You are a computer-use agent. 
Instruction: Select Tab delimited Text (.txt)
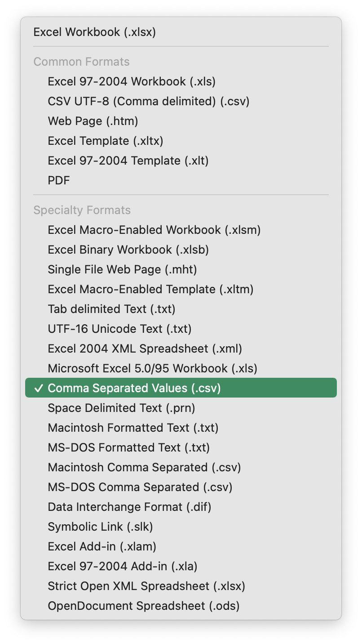click(111, 309)
